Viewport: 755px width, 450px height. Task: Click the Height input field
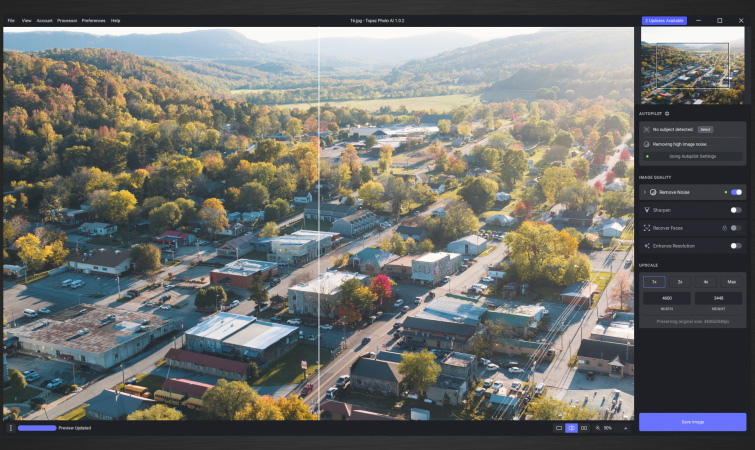tap(718, 298)
